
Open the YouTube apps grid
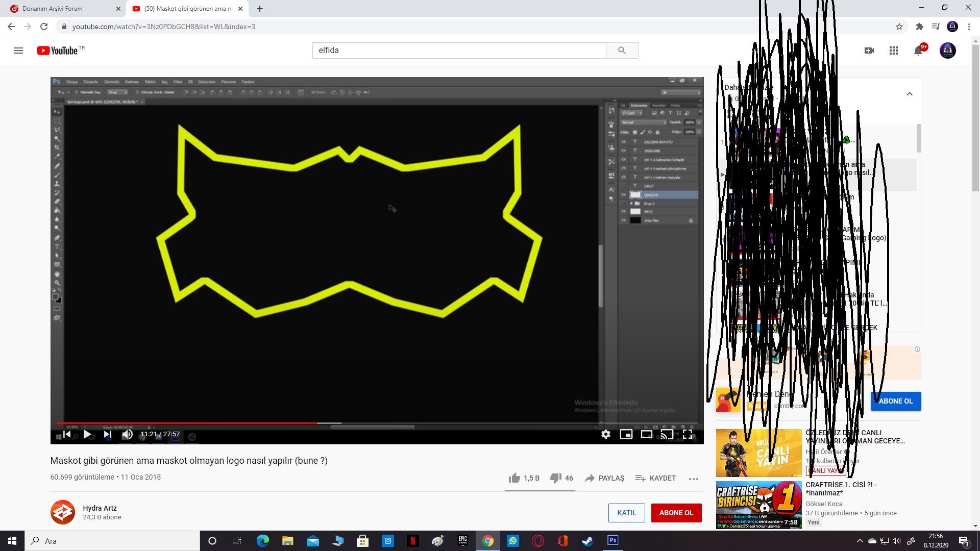coord(894,51)
